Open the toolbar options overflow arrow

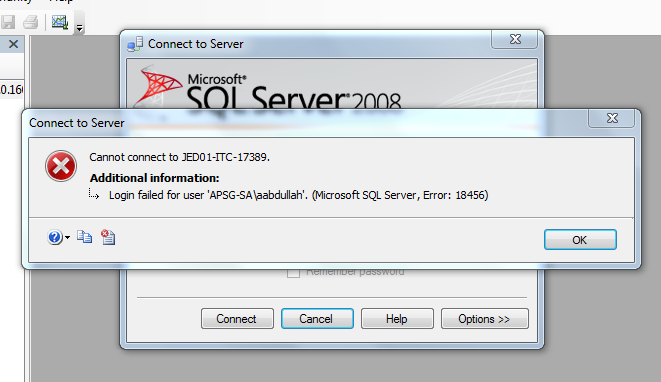(x=79, y=28)
